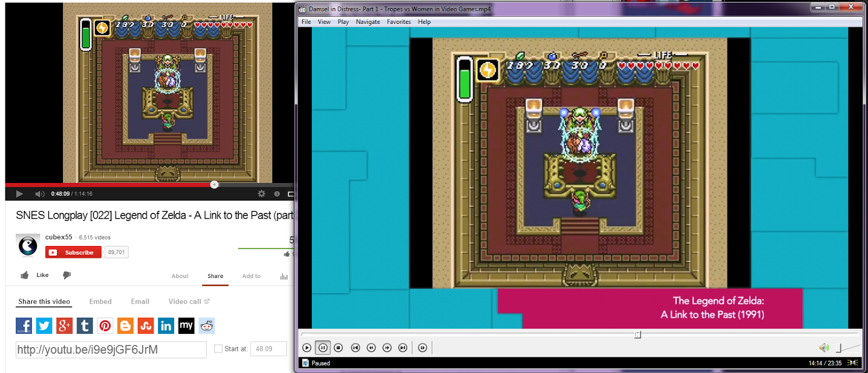Like the video with thumbs up
Image resolution: width=868 pixels, height=373 pixels.
point(24,275)
